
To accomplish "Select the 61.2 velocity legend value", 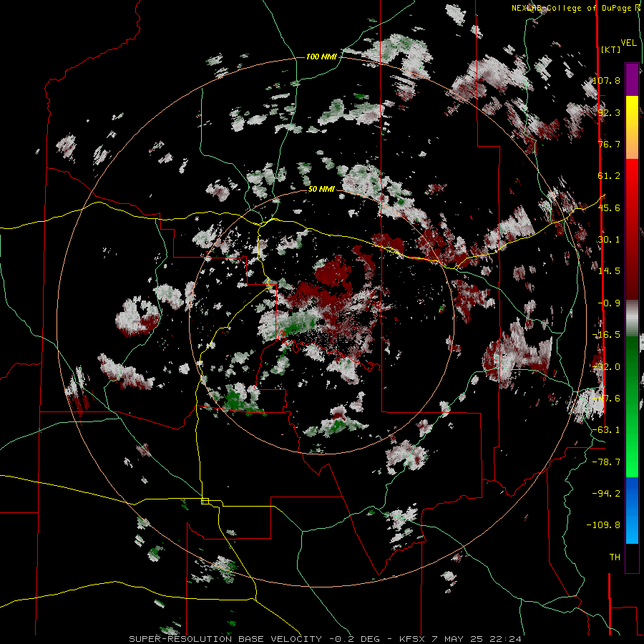I will click(609, 176).
